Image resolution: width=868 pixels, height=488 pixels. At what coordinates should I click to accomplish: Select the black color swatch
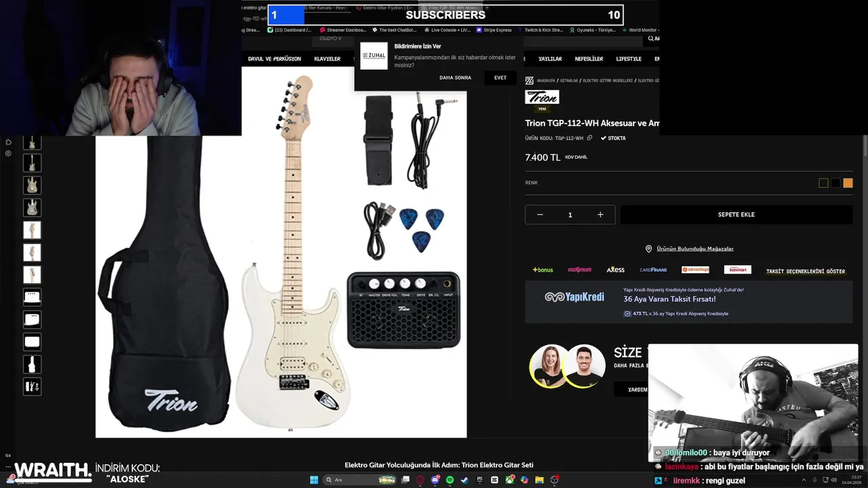click(835, 183)
